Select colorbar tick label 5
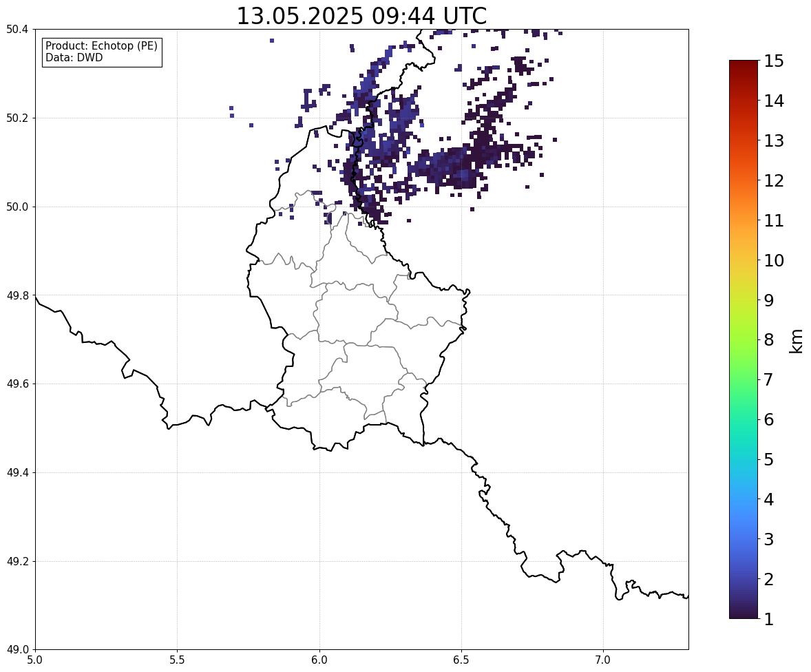 click(769, 459)
